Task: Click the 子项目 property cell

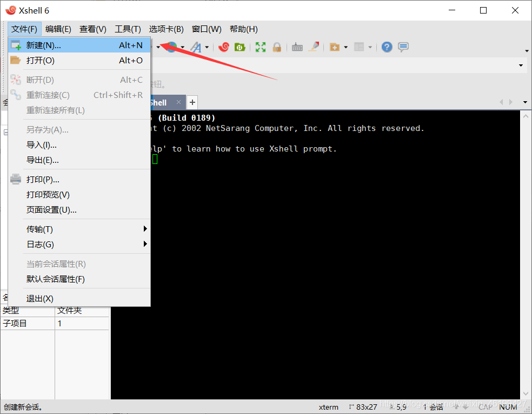Action: pyautogui.click(x=28, y=323)
